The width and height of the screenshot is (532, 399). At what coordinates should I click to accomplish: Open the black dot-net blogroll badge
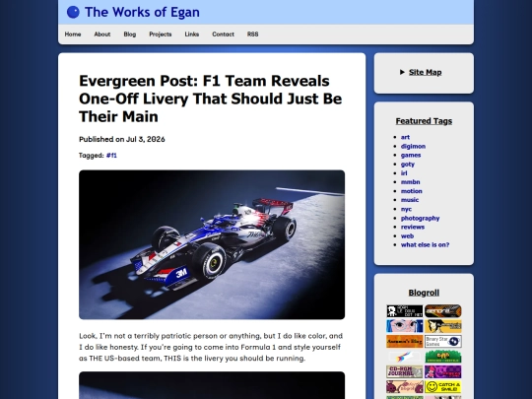point(405,311)
